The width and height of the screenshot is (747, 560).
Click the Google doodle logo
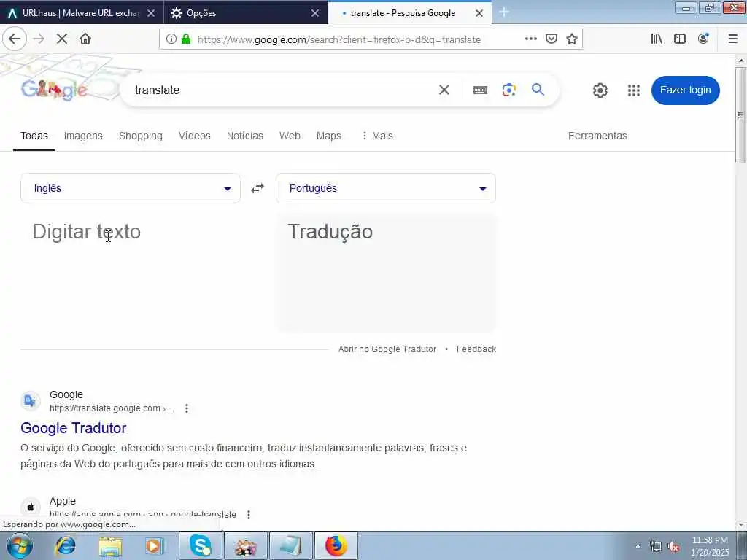point(54,90)
